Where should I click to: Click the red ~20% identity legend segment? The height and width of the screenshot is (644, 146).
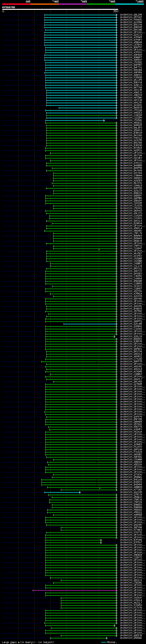16,4
